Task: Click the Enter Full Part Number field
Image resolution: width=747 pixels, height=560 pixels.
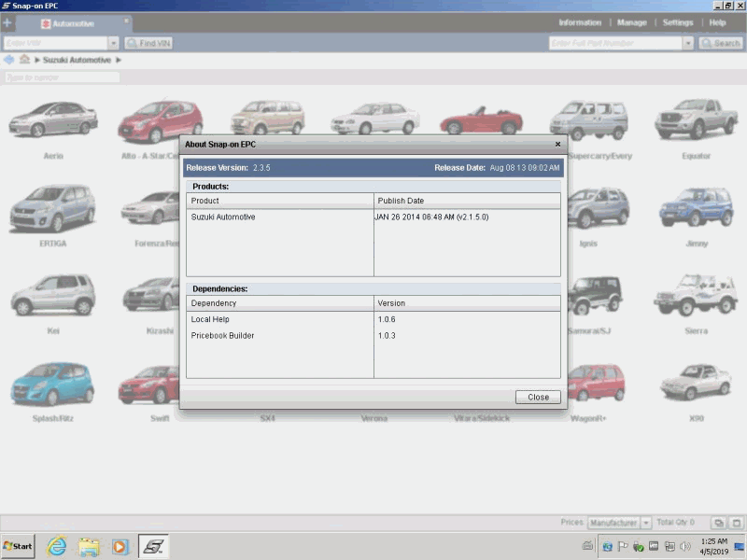Action: [x=616, y=43]
